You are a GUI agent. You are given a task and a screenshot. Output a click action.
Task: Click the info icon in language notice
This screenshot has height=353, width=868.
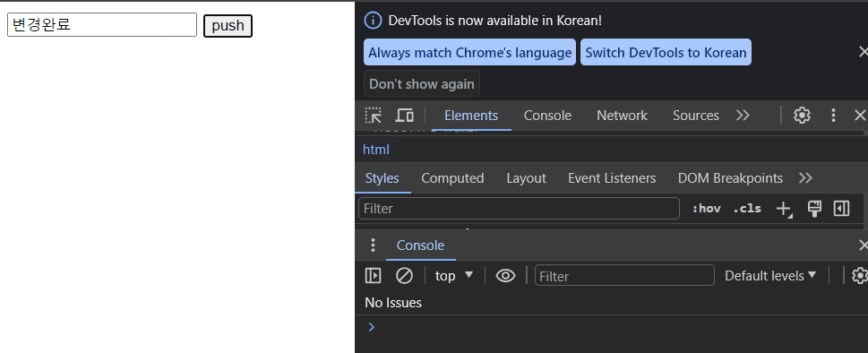pos(374,21)
